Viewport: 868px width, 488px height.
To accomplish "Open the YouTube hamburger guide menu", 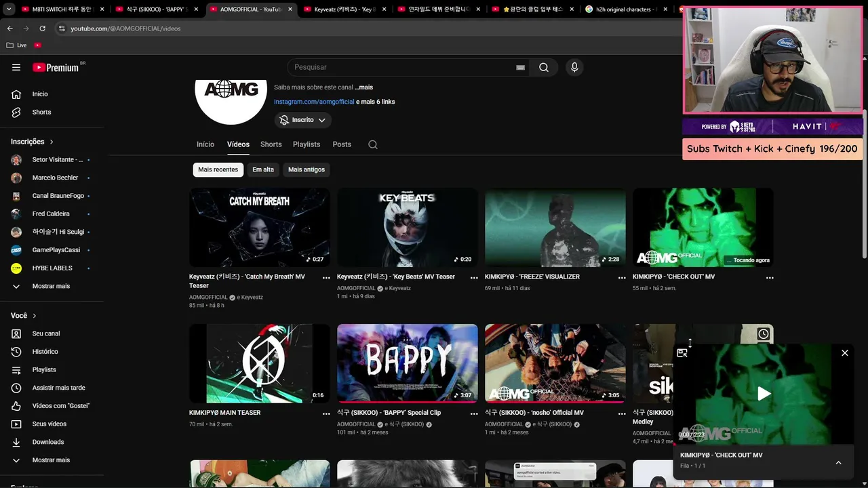I will pos(16,67).
